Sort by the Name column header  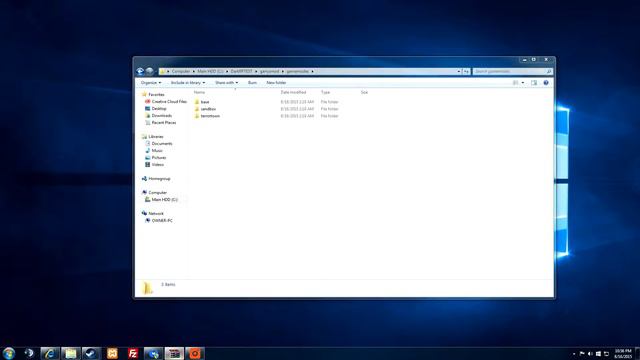[200, 93]
